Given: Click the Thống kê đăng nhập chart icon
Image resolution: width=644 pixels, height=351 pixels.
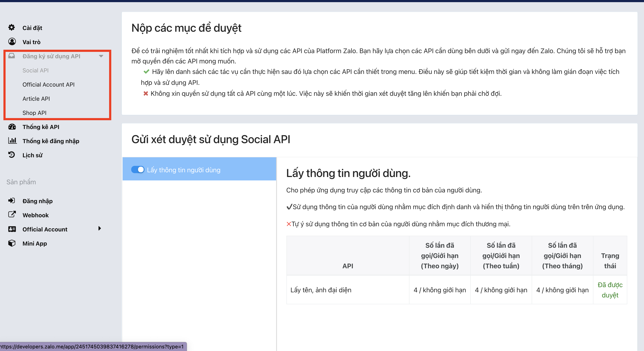Looking at the screenshot, I should (x=12, y=141).
